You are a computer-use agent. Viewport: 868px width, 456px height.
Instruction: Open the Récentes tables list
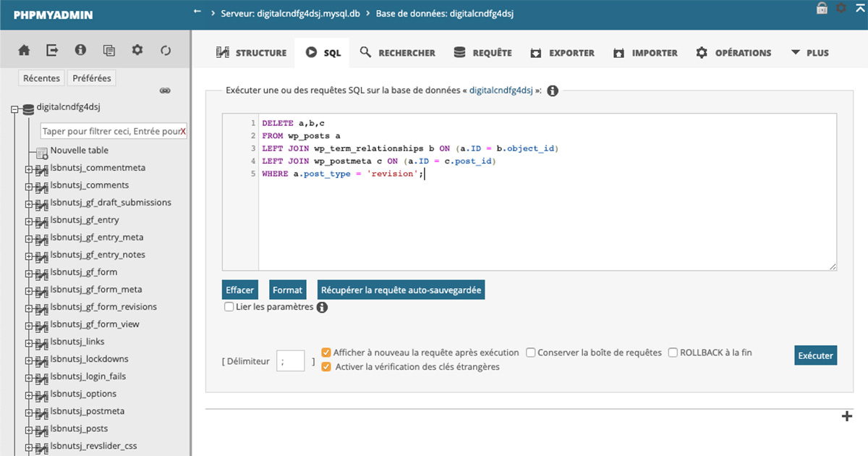tap(42, 78)
